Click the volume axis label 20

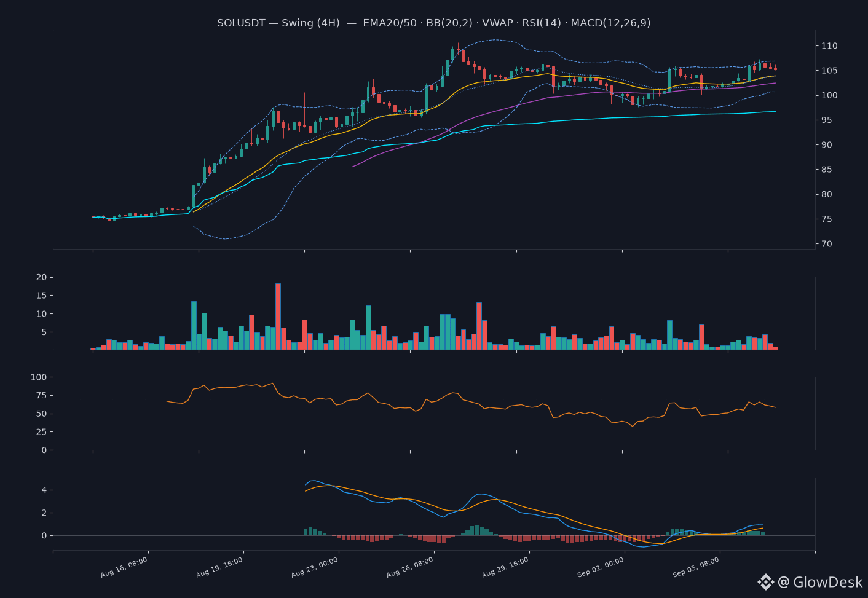(41, 277)
